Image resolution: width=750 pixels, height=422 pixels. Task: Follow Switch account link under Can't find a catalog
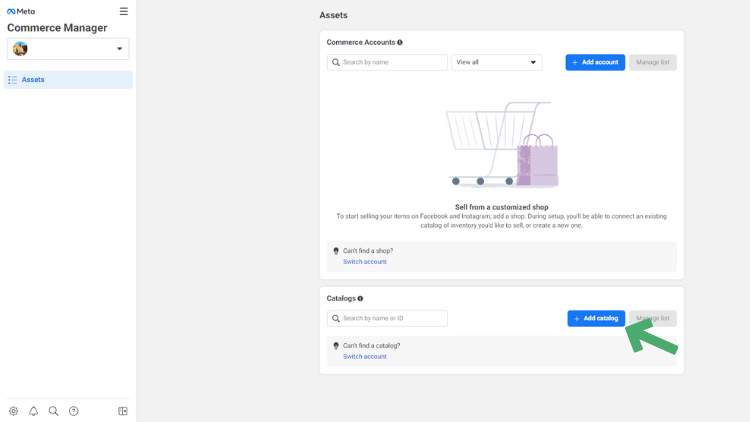pyautogui.click(x=364, y=356)
